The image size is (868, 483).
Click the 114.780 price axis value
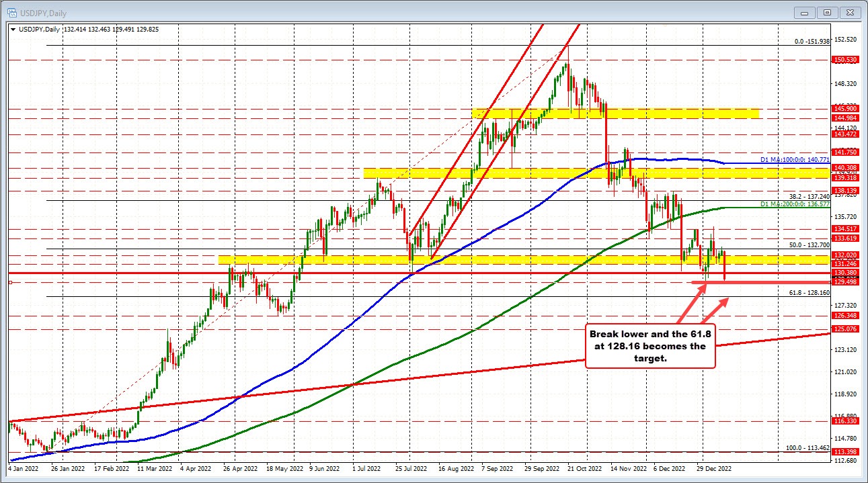pyautogui.click(x=846, y=438)
